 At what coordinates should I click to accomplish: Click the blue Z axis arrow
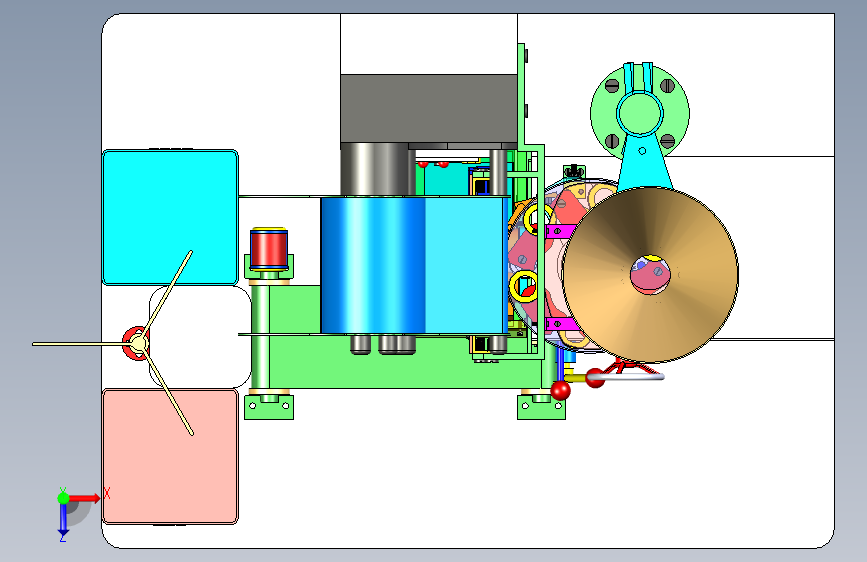[x=63, y=520]
